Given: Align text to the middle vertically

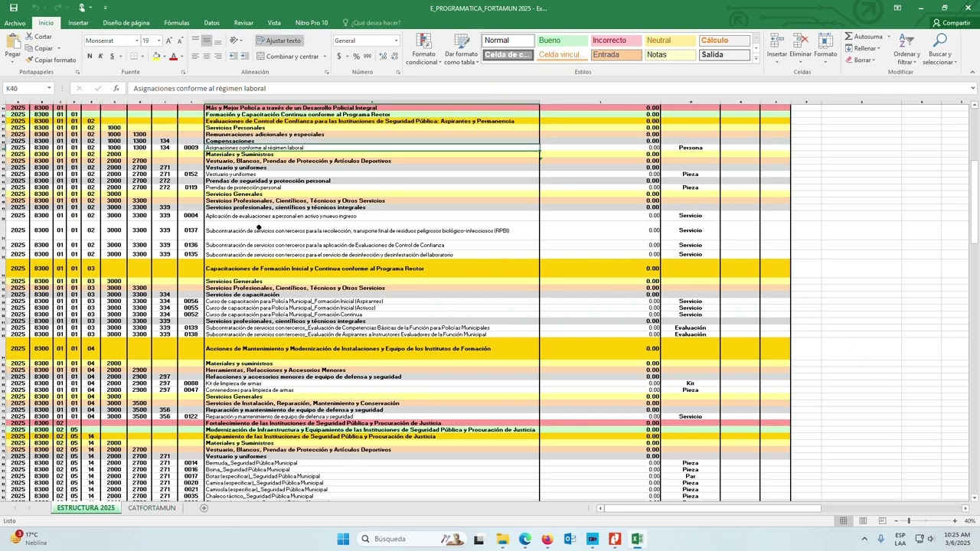Looking at the screenshot, I should [x=207, y=41].
